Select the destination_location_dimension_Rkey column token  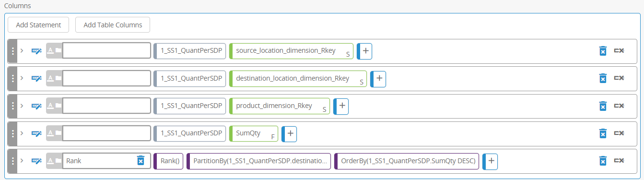[x=298, y=78]
